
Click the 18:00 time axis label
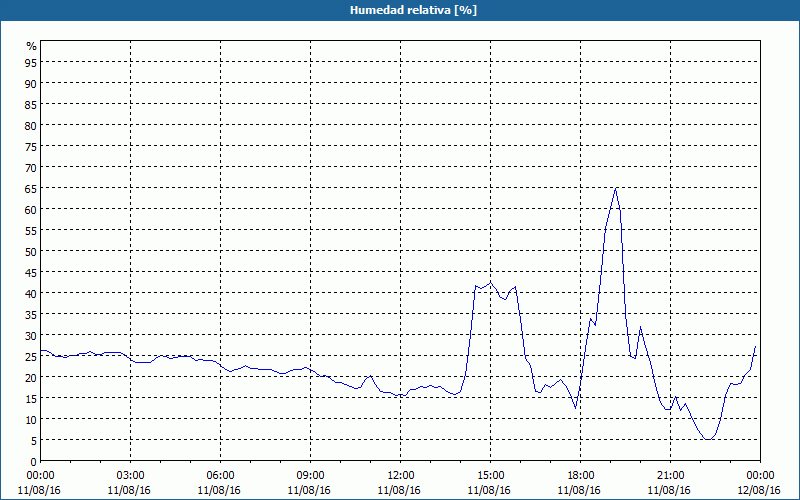[x=581, y=476]
